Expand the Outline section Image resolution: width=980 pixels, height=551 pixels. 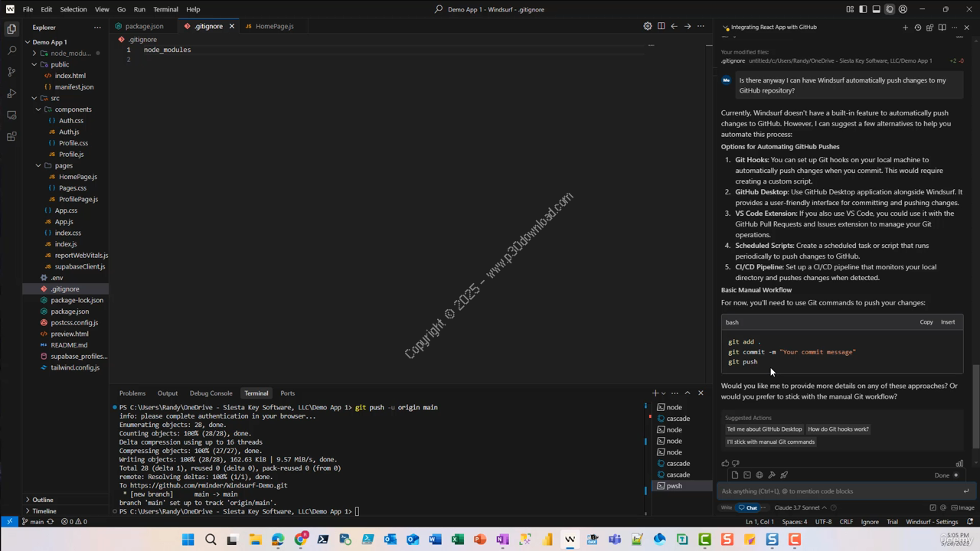[65, 500]
